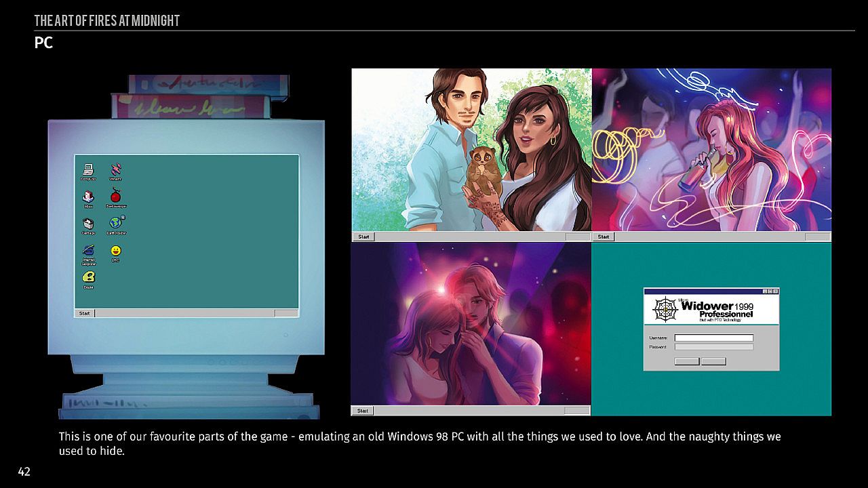Screen dimensions: 868x488
Task: Click the spider web Widower logo
Action: tap(665, 310)
